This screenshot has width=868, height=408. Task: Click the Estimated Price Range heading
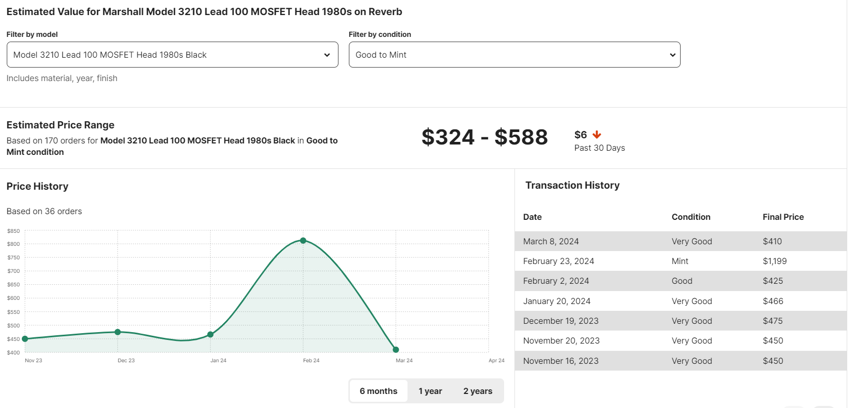pyautogui.click(x=60, y=125)
